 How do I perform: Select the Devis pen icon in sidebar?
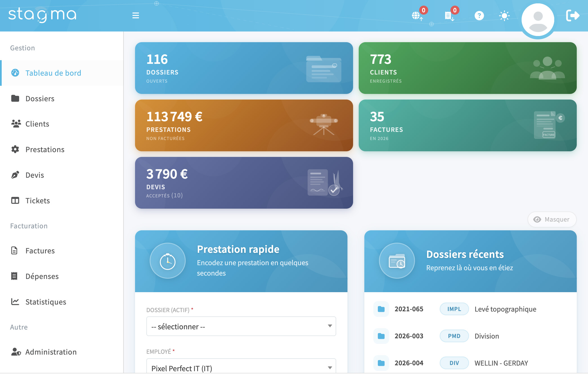[x=34, y=175]
